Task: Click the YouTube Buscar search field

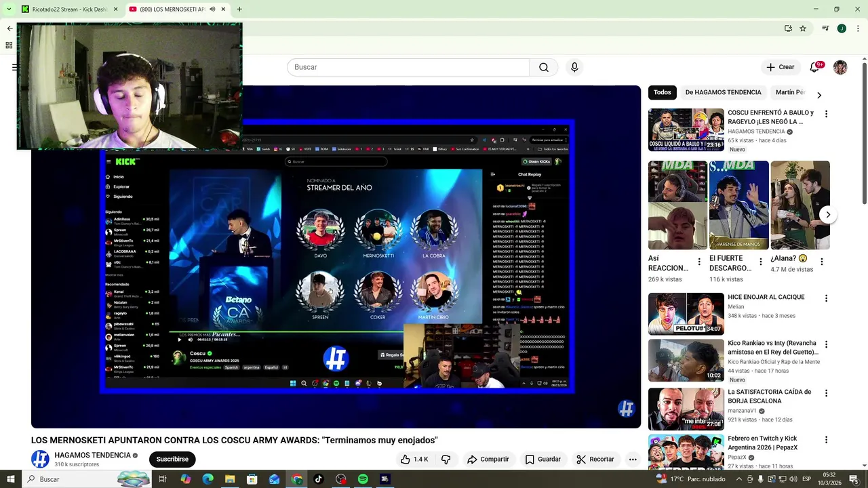Action: pos(408,67)
